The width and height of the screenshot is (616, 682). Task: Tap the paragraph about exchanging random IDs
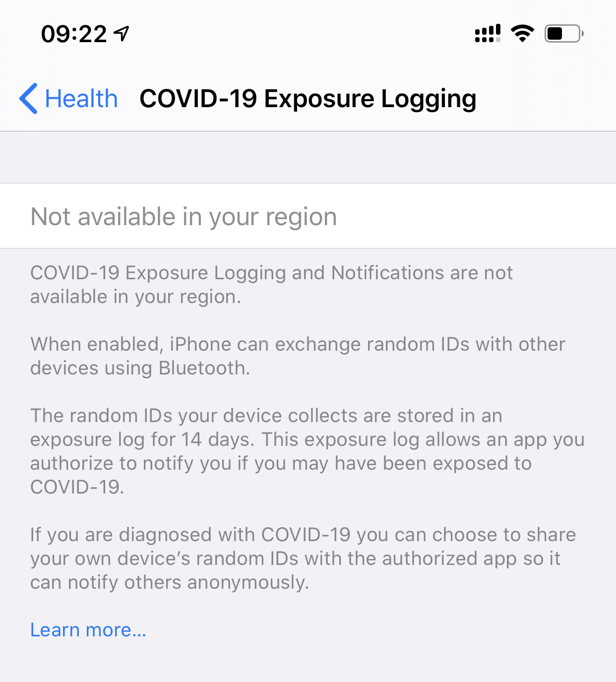point(298,356)
